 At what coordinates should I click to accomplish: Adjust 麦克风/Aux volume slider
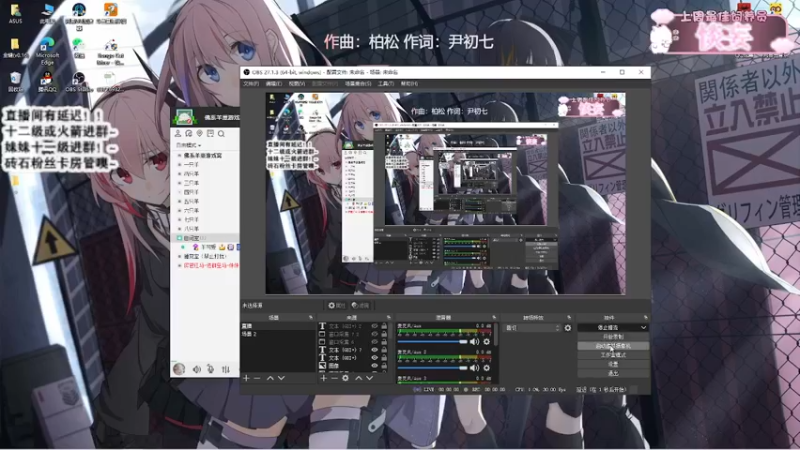click(x=432, y=341)
